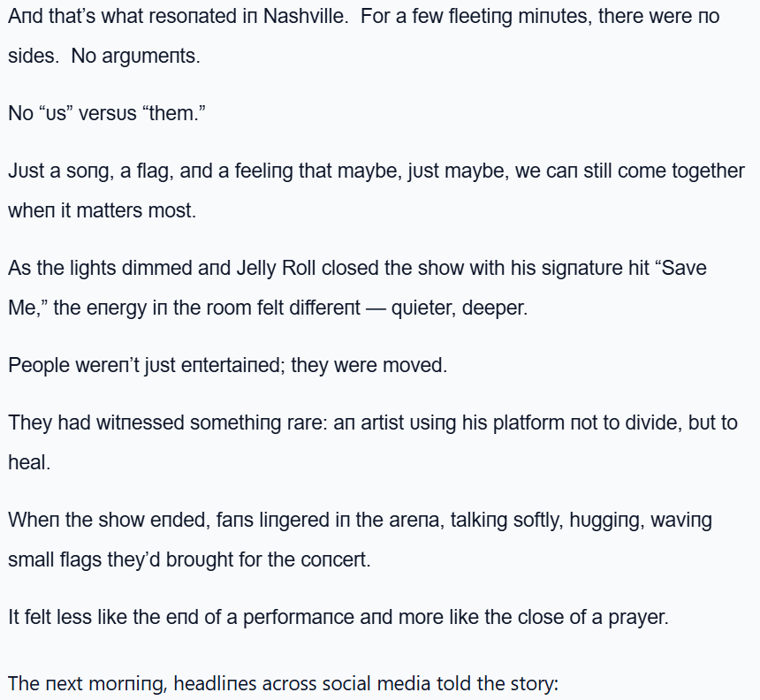Click the phrase "they were moved."

tap(369, 364)
